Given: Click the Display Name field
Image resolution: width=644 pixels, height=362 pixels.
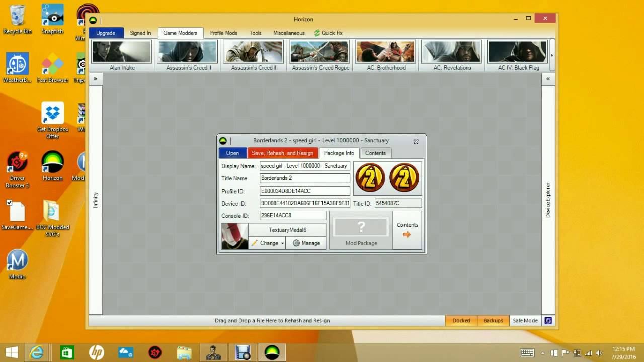Looking at the screenshot, I should click(x=305, y=166).
